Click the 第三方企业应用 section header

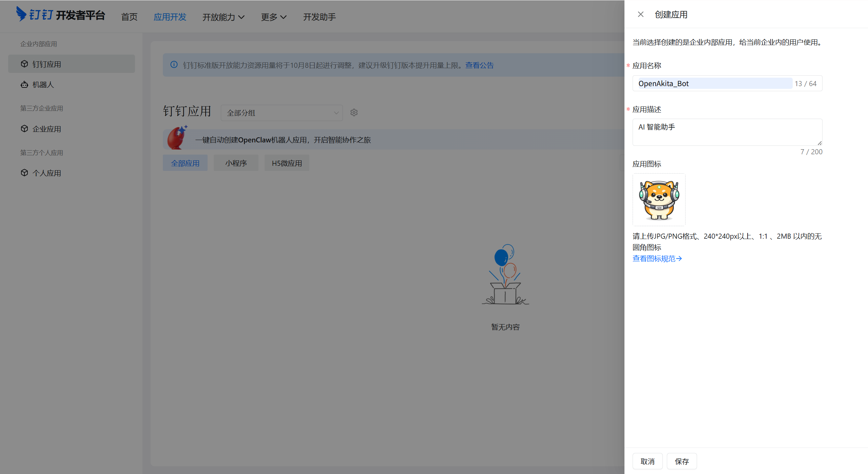coord(41,108)
